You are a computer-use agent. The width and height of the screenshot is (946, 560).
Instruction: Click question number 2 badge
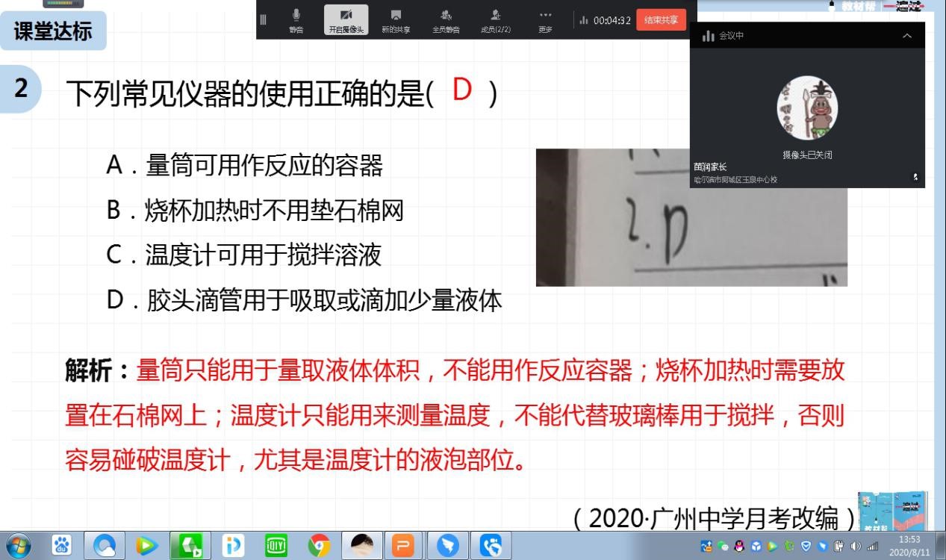coord(21,88)
